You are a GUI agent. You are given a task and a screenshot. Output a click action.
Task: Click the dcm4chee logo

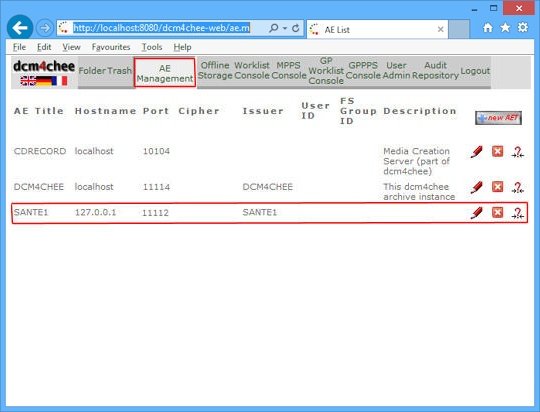click(x=44, y=66)
